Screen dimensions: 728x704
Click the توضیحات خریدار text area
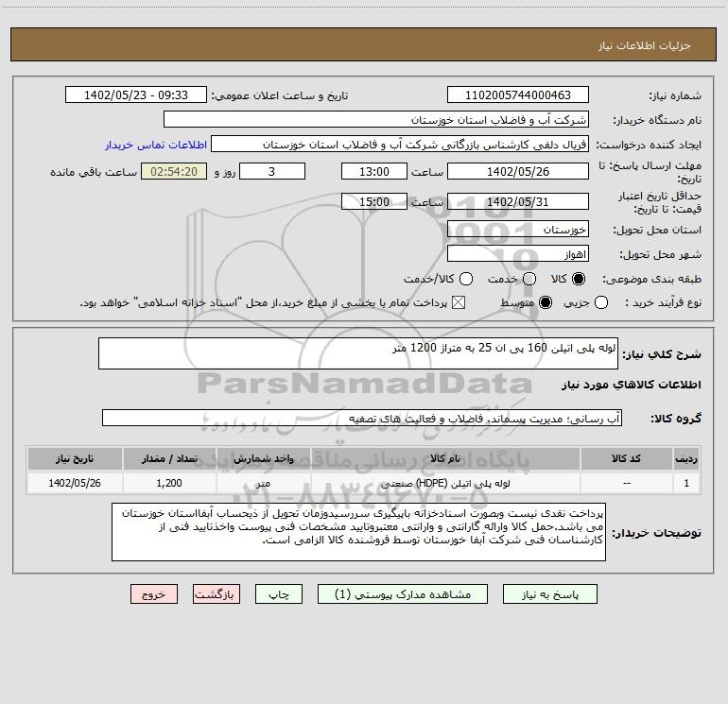tap(358, 532)
